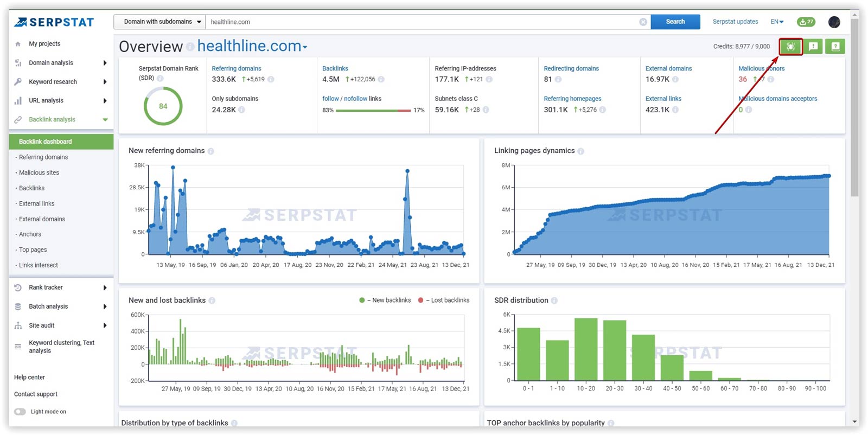Click the scrollbar down arrow

point(855,422)
